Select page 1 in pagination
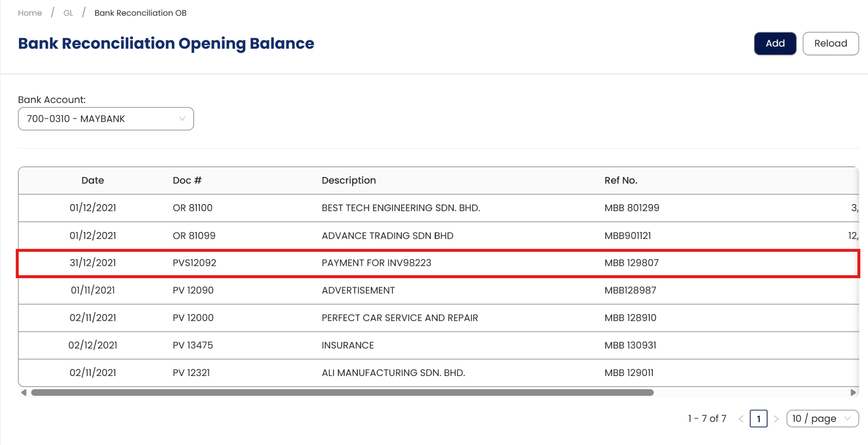 pos(758,419)
